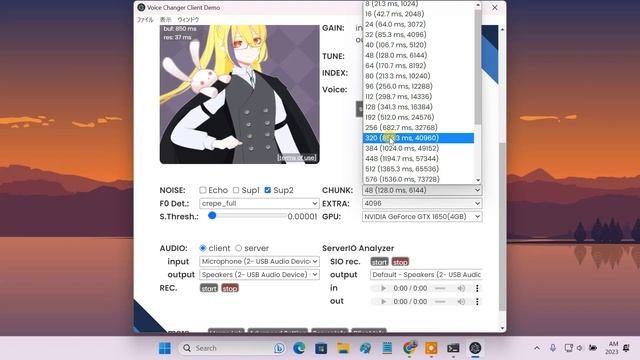Select 48 (128.0 ms, 6144) in the open chunk list
640x360 pixels.
[x=418, y=55]
